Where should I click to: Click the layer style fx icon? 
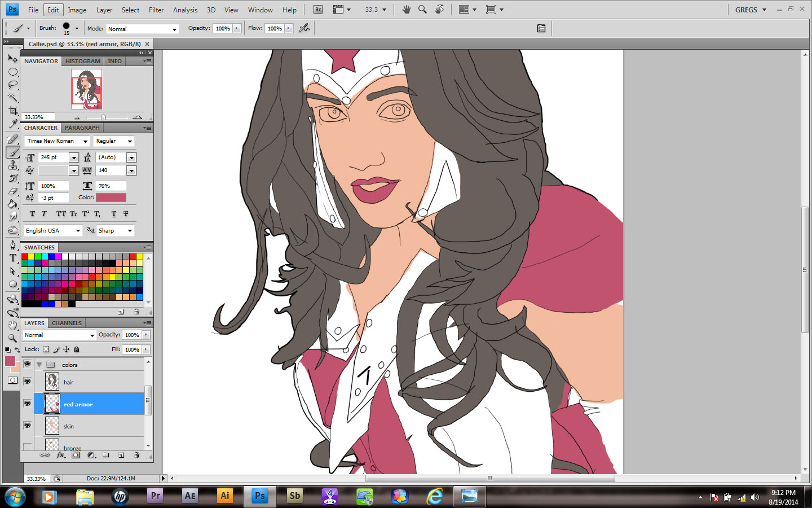pos(60,455)
